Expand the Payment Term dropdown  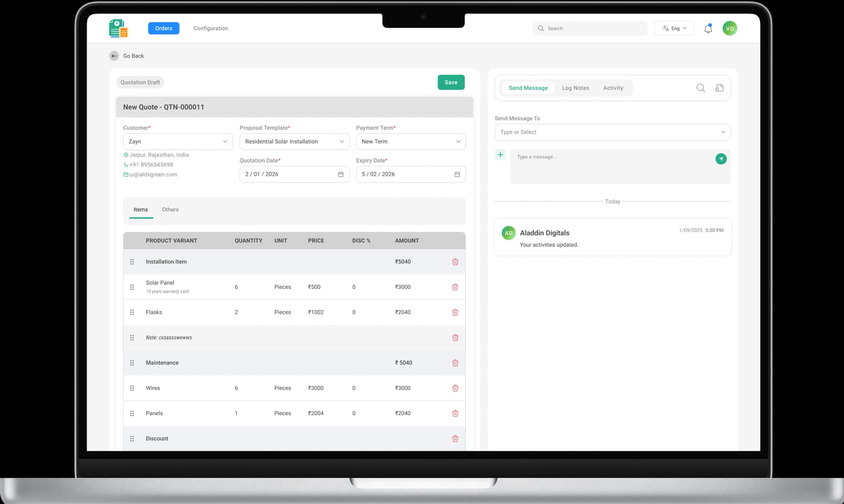[410, 141]
